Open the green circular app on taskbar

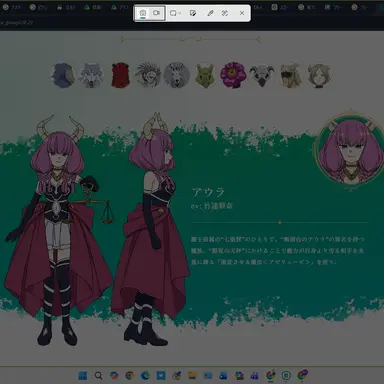point(286,376)
